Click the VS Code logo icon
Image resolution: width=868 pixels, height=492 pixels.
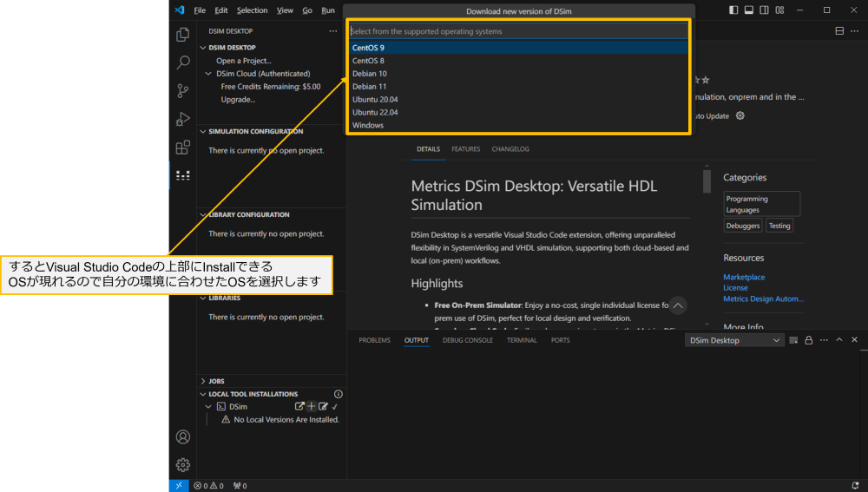180,10
